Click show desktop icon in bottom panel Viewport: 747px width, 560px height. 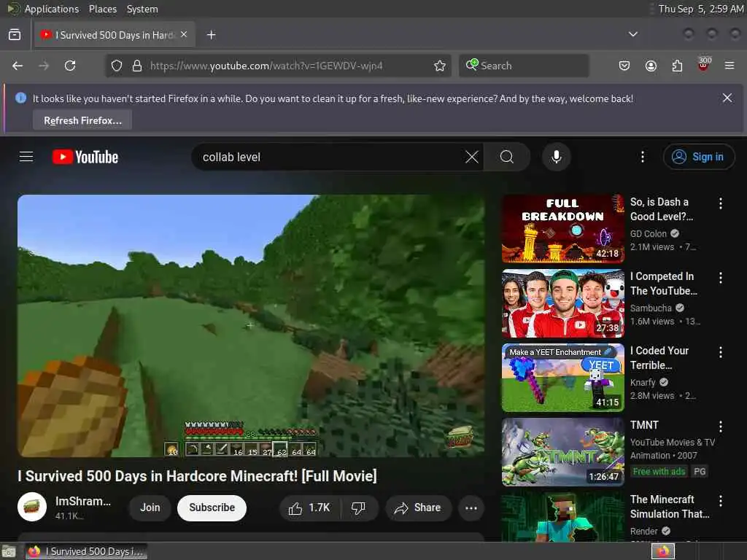click(x=8, y=551)
